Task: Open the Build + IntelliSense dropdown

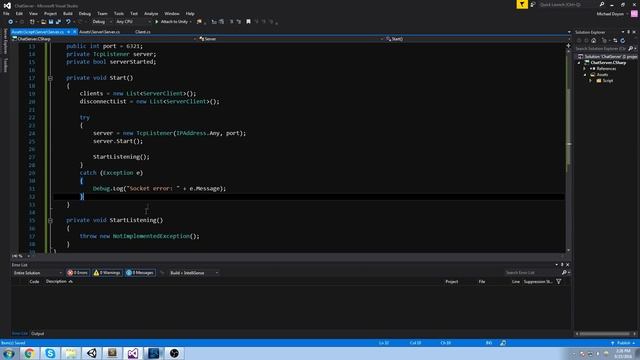Action: [194, 273]
